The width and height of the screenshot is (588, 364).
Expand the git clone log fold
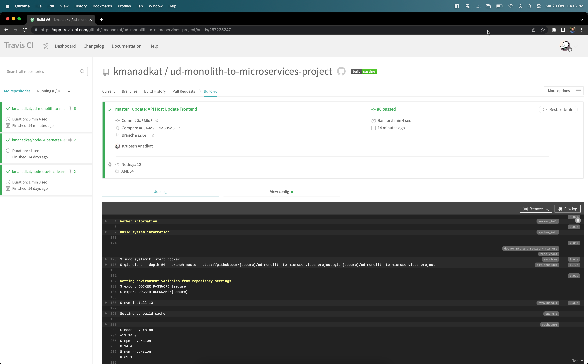click(106, 264)
